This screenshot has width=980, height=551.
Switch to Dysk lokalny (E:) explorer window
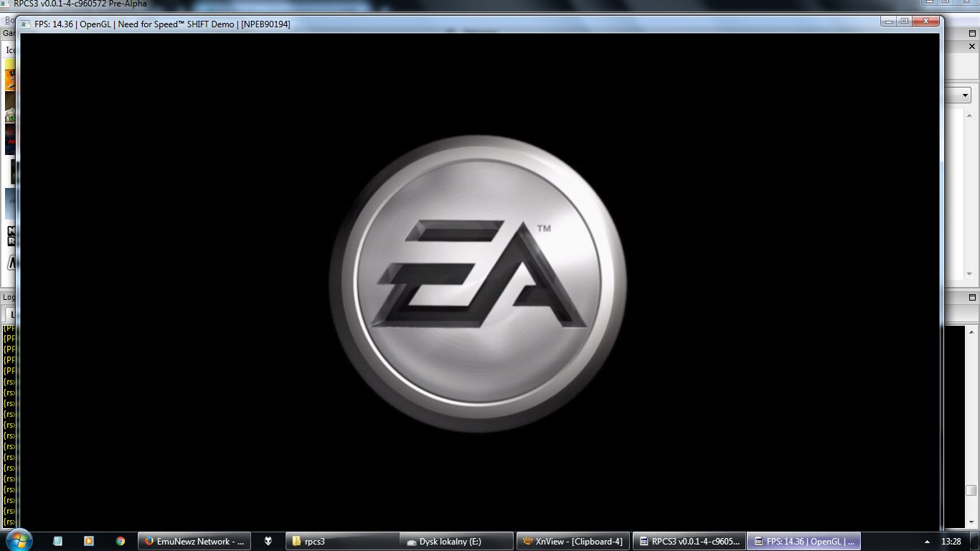[x=456, y=541]
